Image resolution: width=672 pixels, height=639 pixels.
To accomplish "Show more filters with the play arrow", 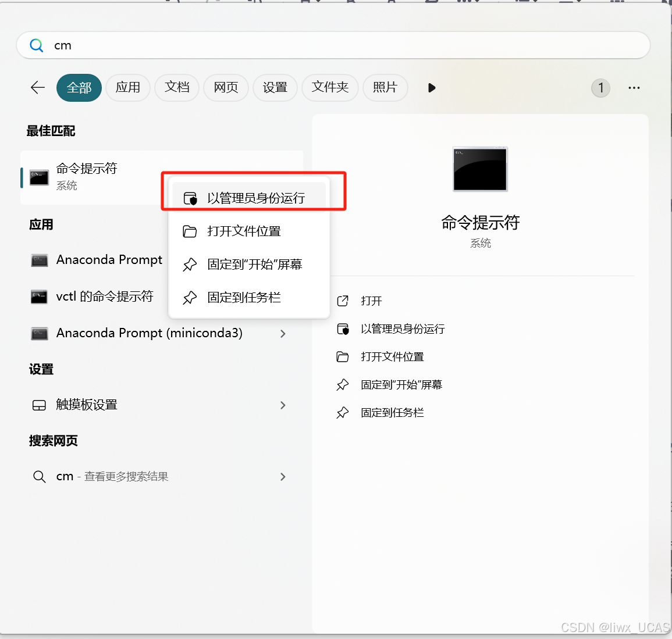I will pos(432,88).
